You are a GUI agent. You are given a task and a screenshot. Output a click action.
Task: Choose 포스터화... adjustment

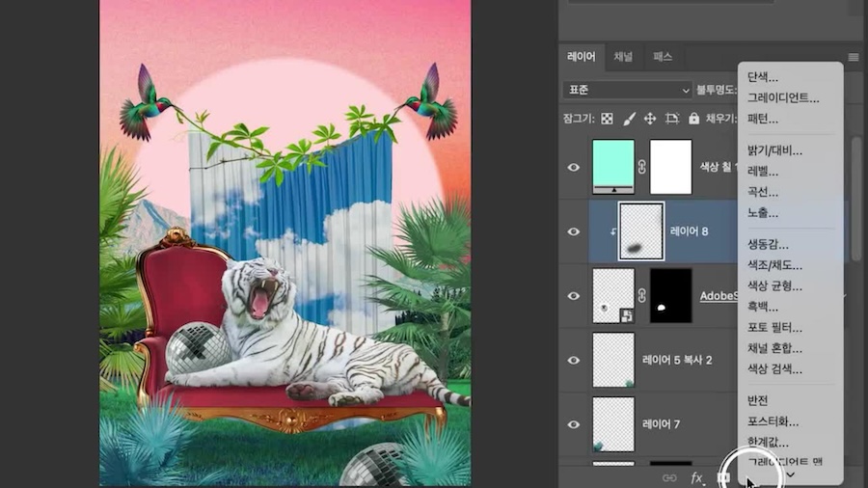click(x=773, y=421)
